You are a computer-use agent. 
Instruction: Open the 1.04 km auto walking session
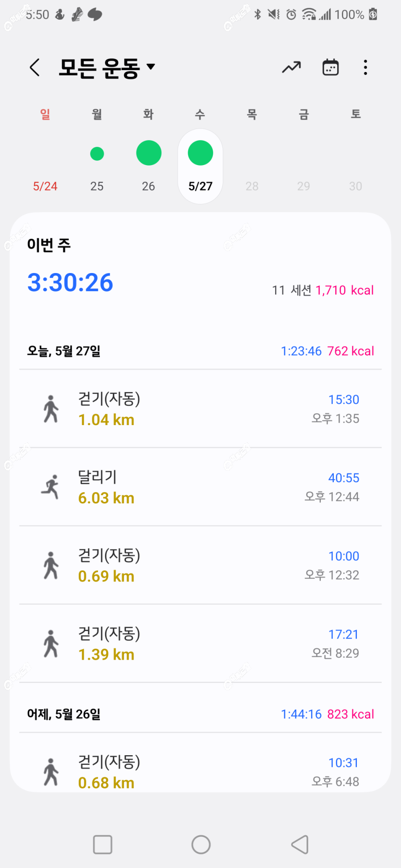[200, 409]
